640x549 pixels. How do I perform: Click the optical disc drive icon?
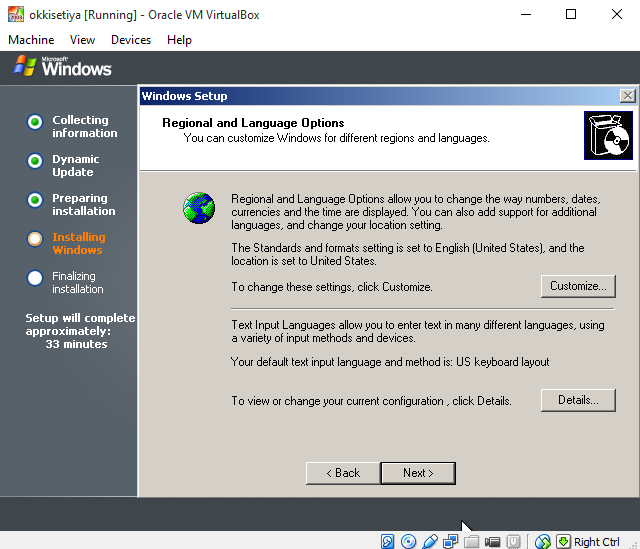click(x=408, y=542)
